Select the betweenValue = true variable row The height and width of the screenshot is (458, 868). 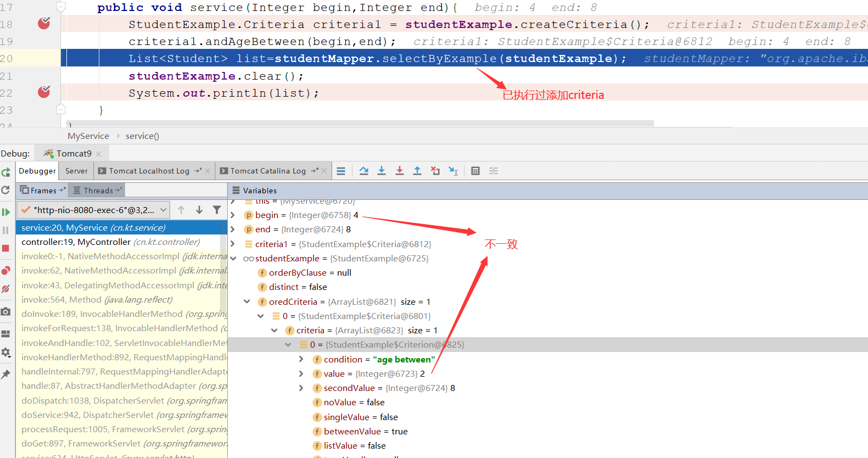point(548,431)
